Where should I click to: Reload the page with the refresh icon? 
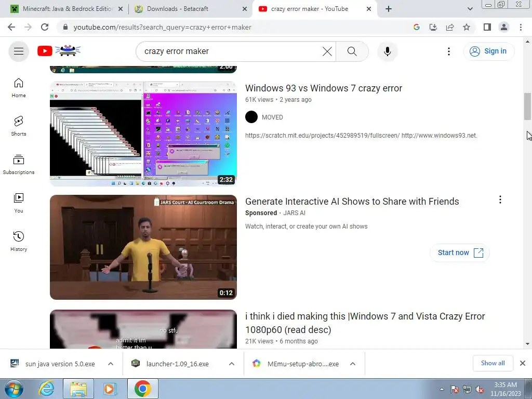pos(45,27)
